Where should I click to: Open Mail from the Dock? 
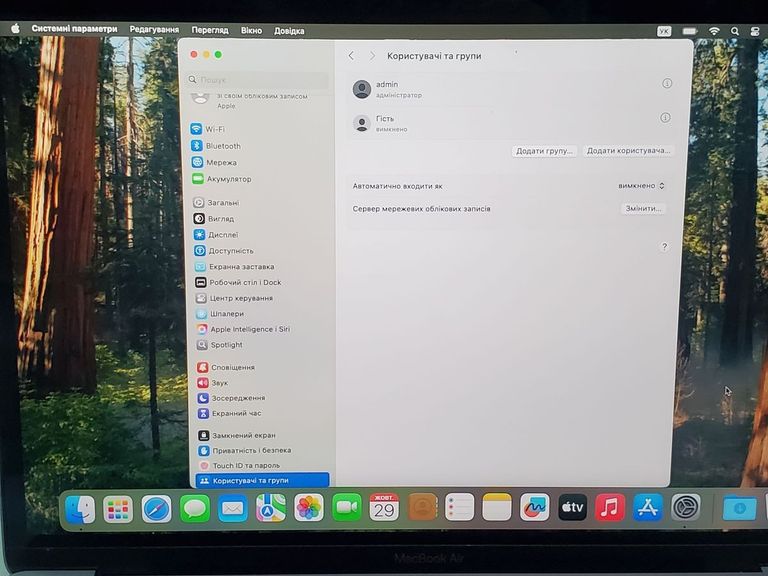pyautogui.click(x=233, y=508)
